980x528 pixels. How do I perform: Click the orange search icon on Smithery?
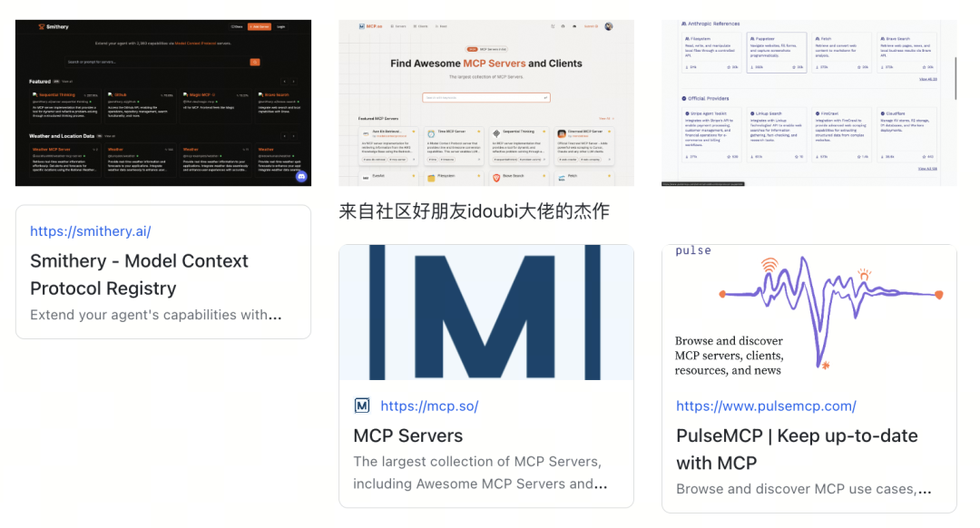tap(255, 62)
